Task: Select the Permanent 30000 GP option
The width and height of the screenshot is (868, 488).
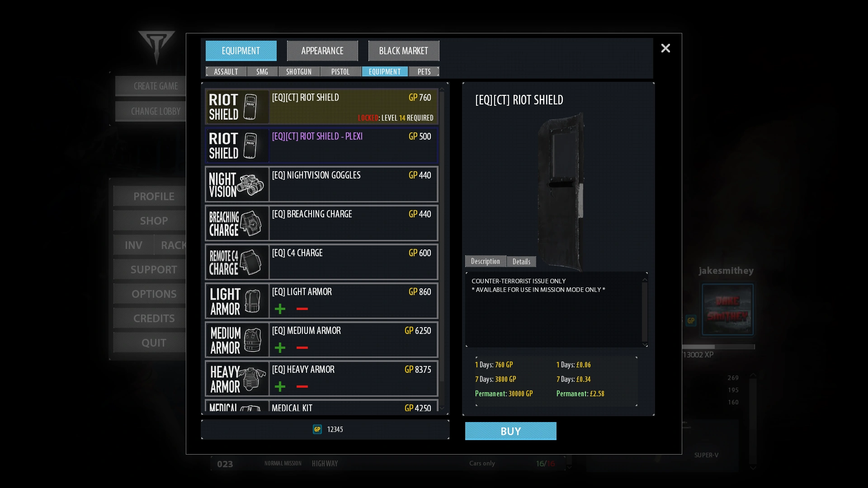Action: [504, 394]
